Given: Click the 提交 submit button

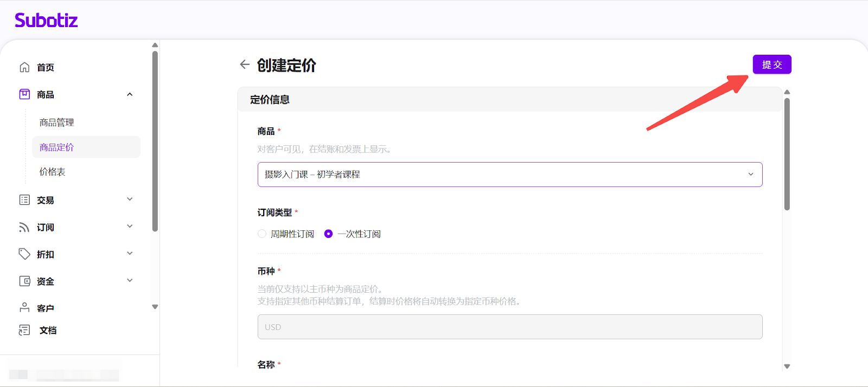Looking at the screenshot, I should coord(771,64).
